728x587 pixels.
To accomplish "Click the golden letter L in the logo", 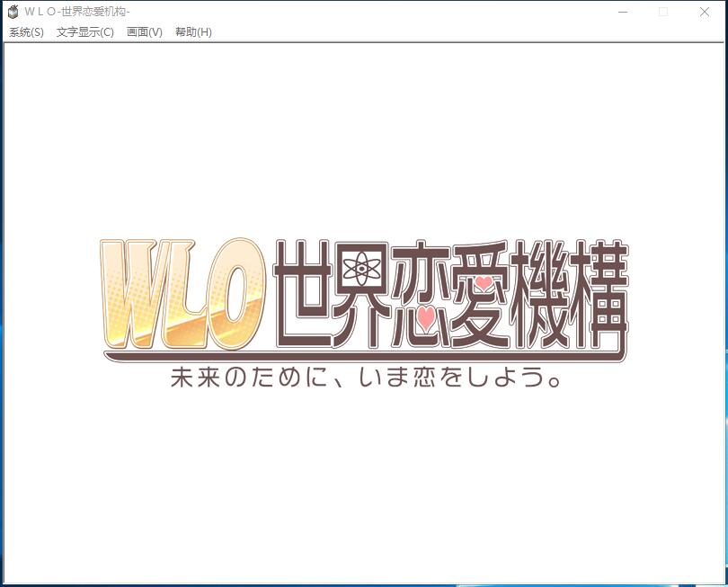I will point(191,297).
